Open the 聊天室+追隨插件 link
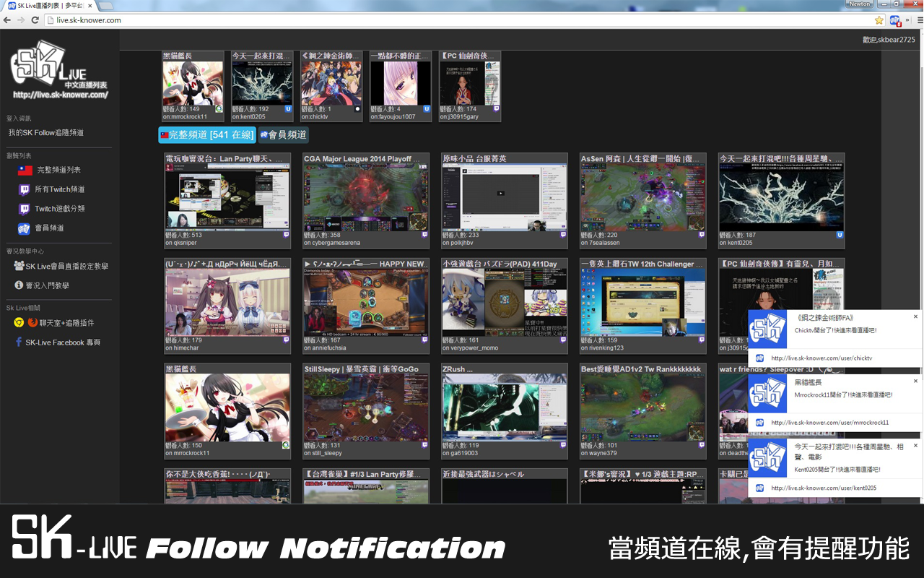This screenshot has width=924, height=578. click(x=67, y=323)
